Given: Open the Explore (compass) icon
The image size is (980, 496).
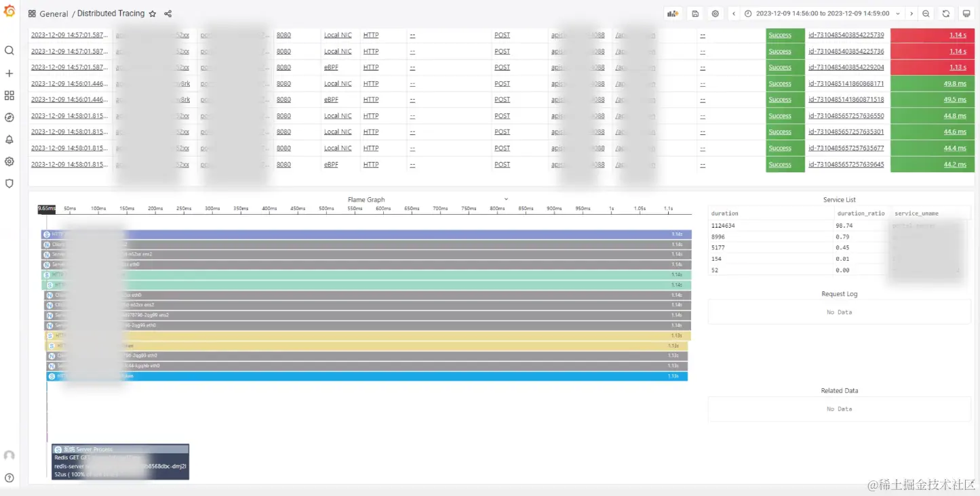Looking at the screenshot, I should tap(9, 117).
